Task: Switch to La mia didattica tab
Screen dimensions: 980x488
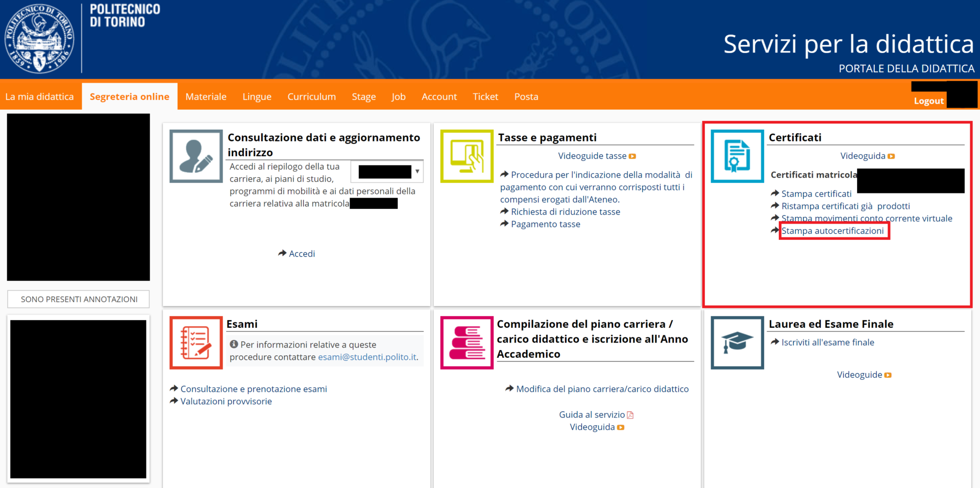Action: (x=39, y=96)
